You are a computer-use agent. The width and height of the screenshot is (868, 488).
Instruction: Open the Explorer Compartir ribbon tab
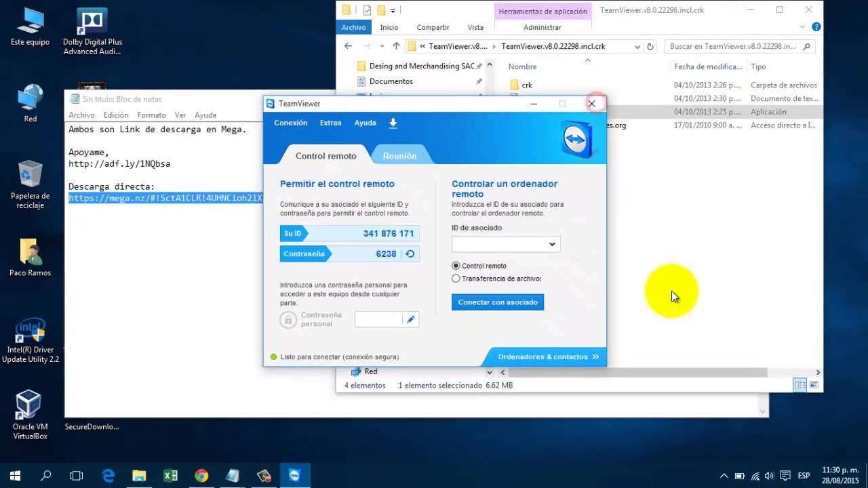(433, 27)
